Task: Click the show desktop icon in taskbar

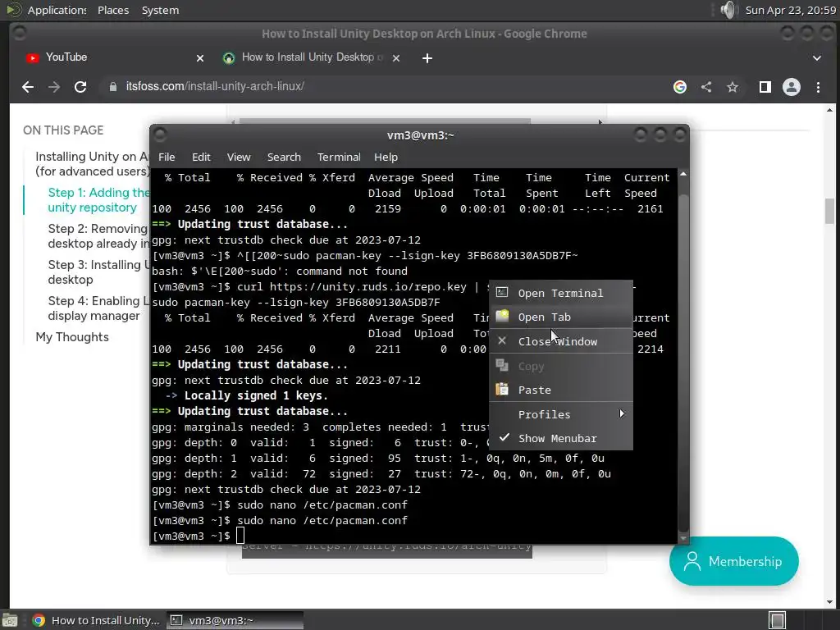Action: [9, 620]
